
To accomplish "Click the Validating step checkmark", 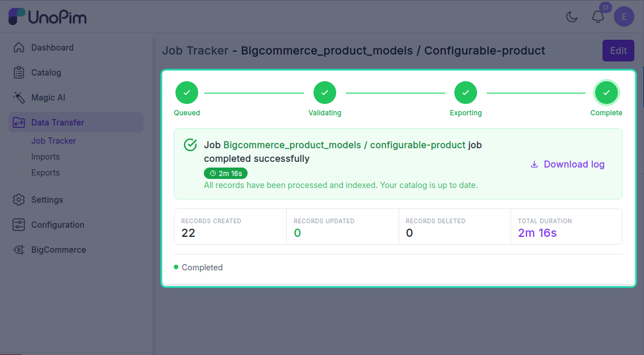I will [x=325, y=93].
